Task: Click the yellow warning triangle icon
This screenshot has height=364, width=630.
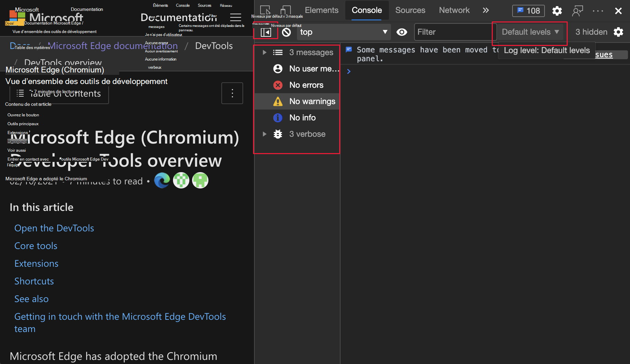Action: point(278,101)
